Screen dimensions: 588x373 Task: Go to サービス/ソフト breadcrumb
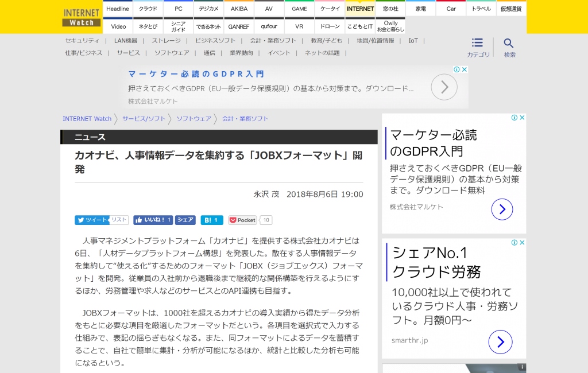tap(144, 118)
